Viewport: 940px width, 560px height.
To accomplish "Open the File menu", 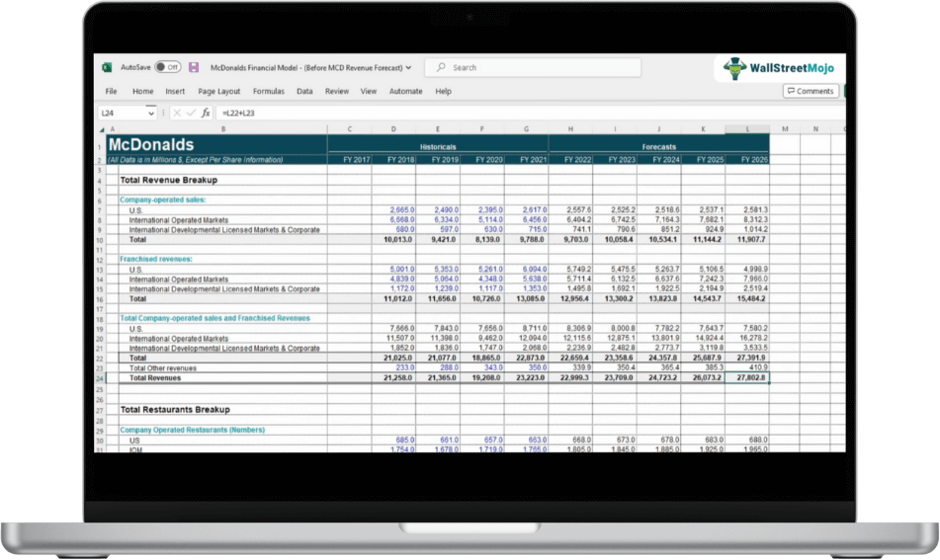I will 112,91.
